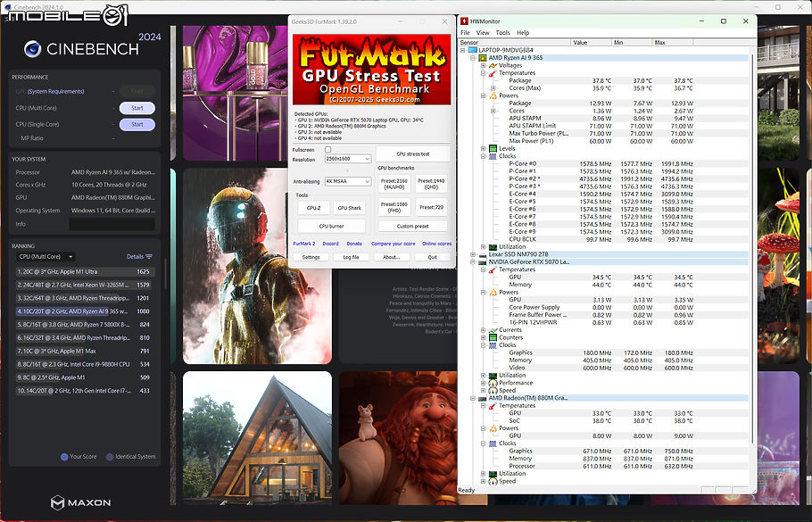Expand the Utilization node under AMD Radeon(TM) 880M

click(483, 474)
